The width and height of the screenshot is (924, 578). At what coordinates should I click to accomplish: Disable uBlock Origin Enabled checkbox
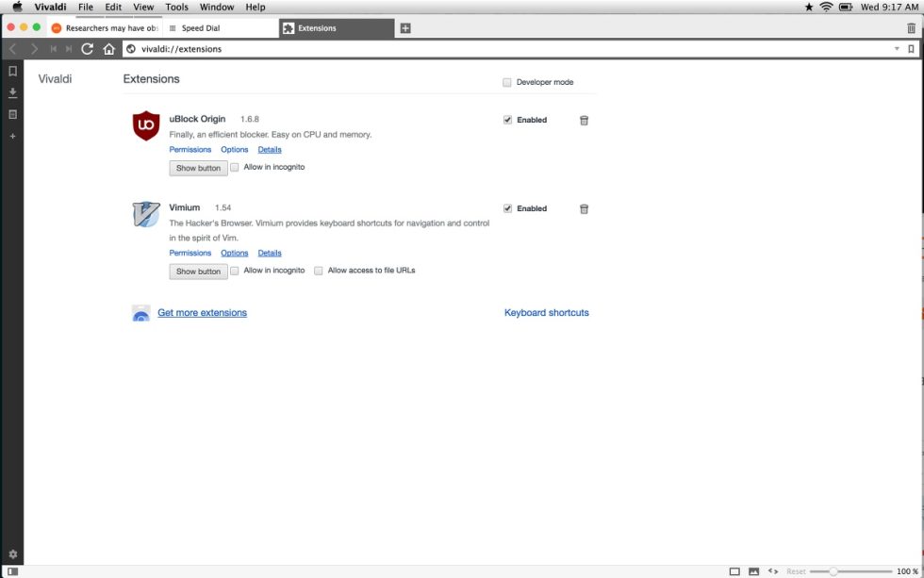pyautogui.click(x=507, y=120)
